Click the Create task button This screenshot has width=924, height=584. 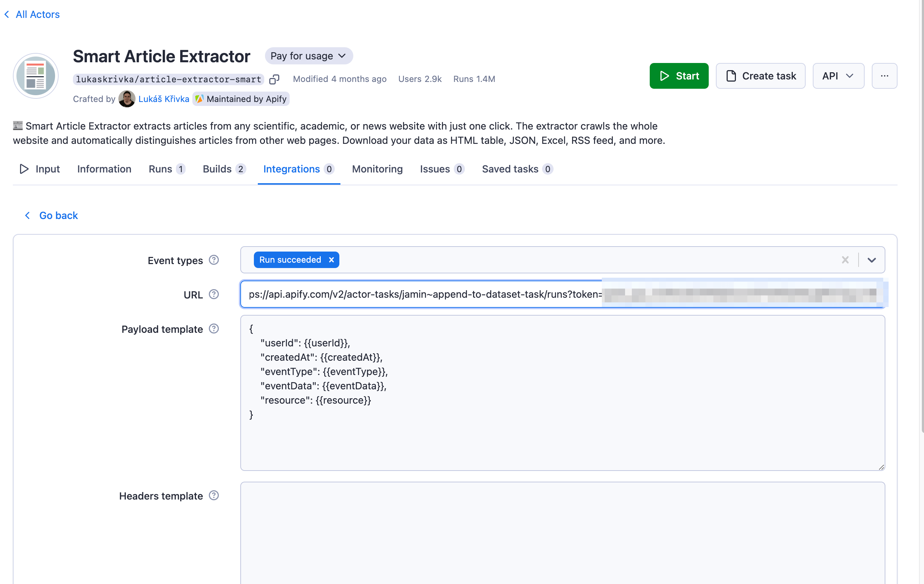click(x=760, y=76)
